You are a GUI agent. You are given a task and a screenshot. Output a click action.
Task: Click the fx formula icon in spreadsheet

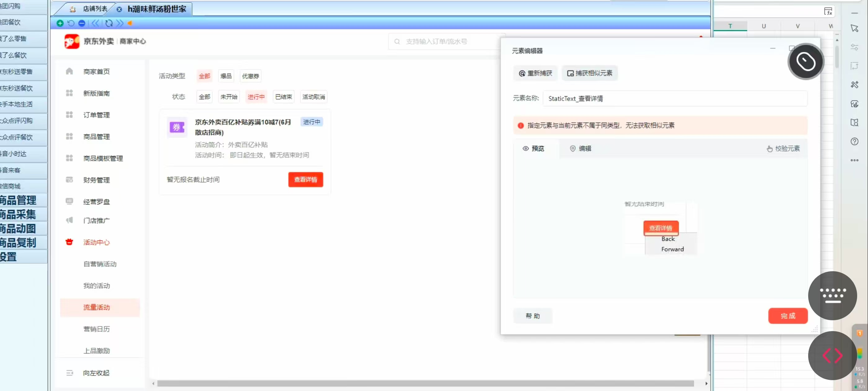click(828, 11)
